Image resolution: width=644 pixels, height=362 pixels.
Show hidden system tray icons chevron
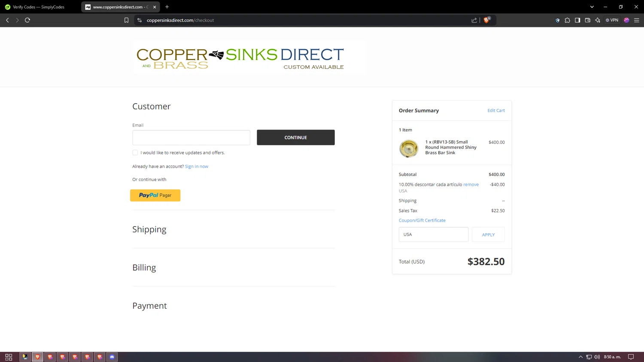coord(580,357)
